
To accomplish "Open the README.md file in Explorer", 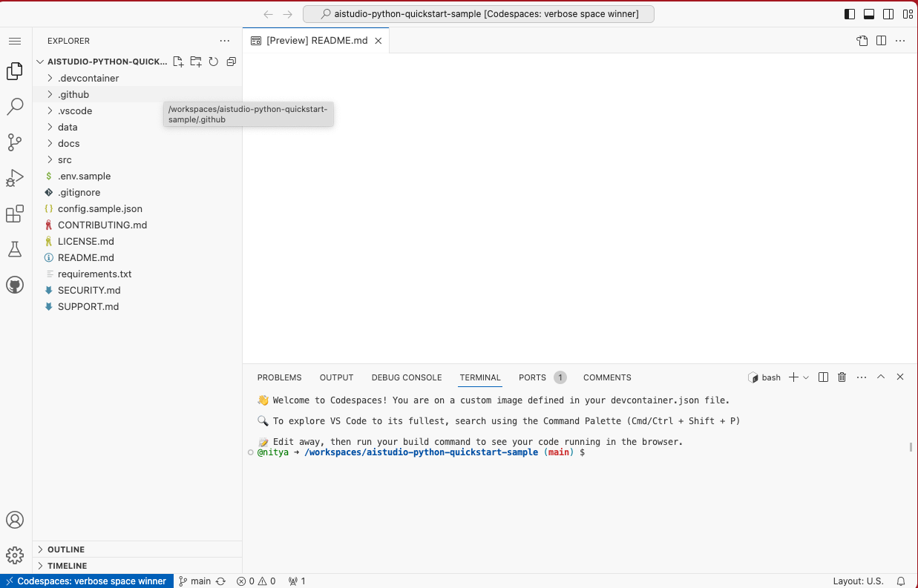I will pos(137,257).
